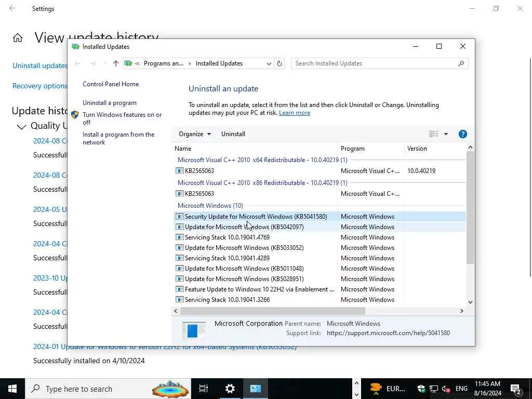Click the Search Installed Updates field

[375, 63]
